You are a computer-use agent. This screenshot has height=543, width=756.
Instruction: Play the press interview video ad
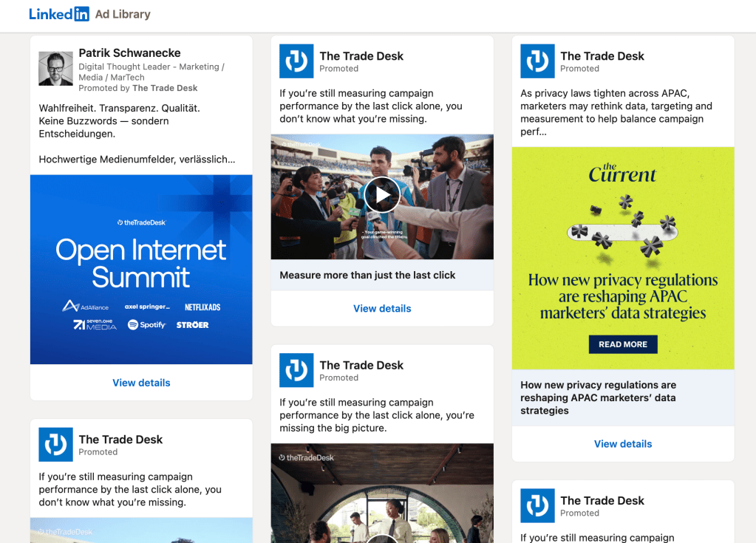[382, 195]
